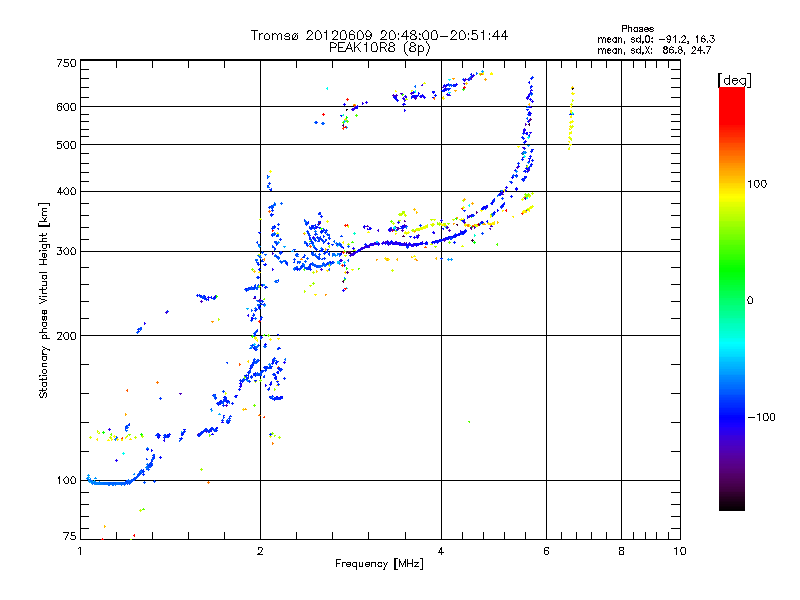The image size is (800, 600).
Task: Click the yellow vertical trace near 6.5 MHz
Action: pyautogui.click(x=571, y=118)
